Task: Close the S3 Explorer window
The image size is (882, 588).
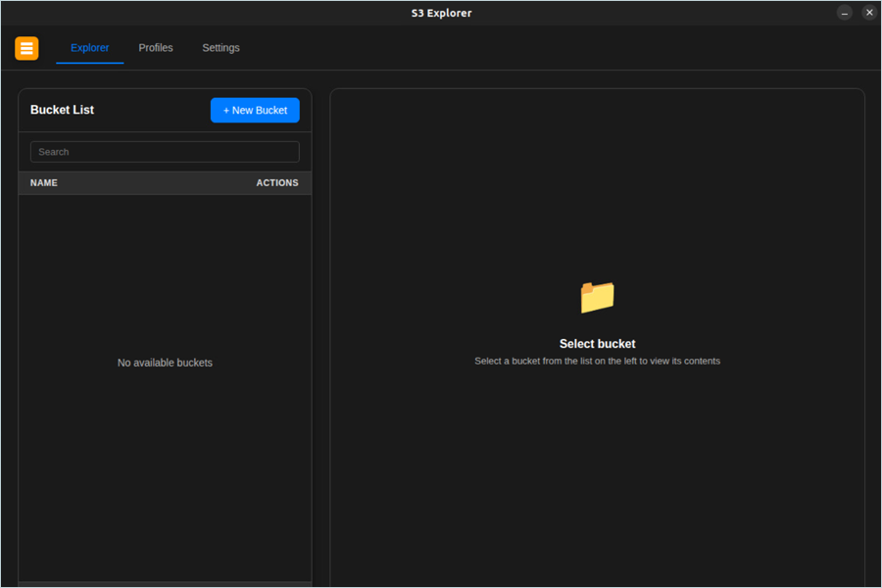Action: 869,13
